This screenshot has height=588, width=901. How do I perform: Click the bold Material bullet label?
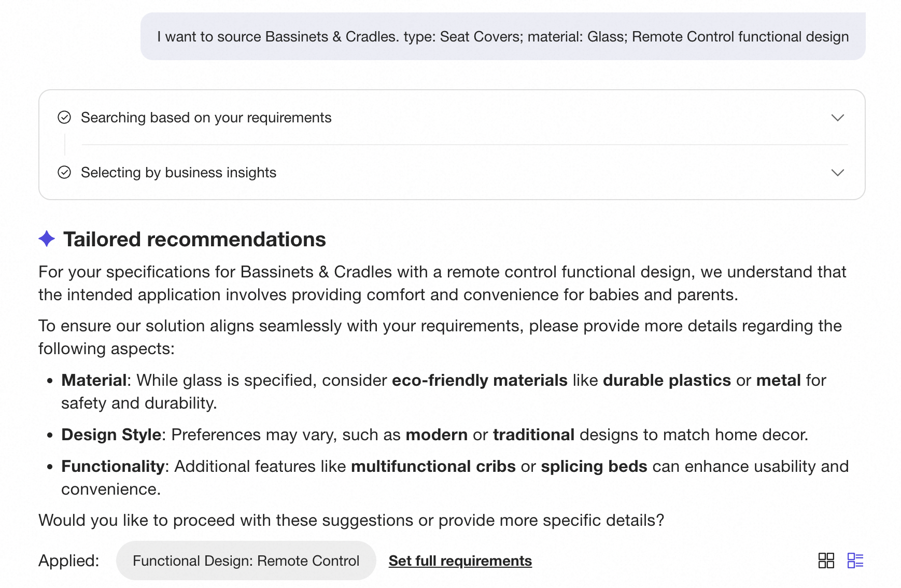click(x=94, y=380)
